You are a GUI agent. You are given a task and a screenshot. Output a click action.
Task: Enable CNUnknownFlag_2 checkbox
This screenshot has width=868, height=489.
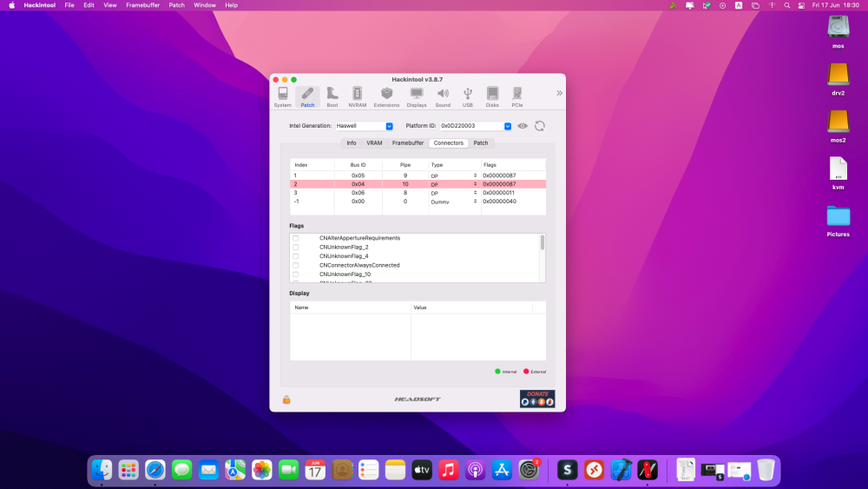coord(296,247)
